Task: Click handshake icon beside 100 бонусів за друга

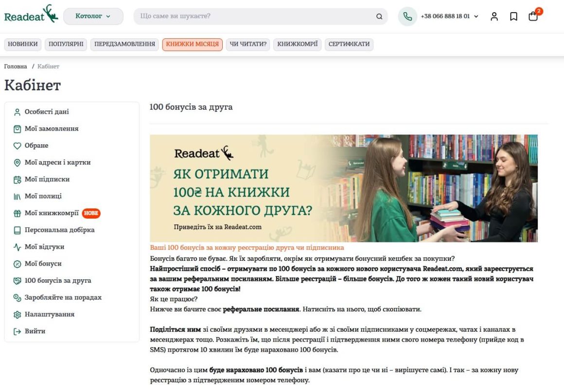Action: point(17,281)
